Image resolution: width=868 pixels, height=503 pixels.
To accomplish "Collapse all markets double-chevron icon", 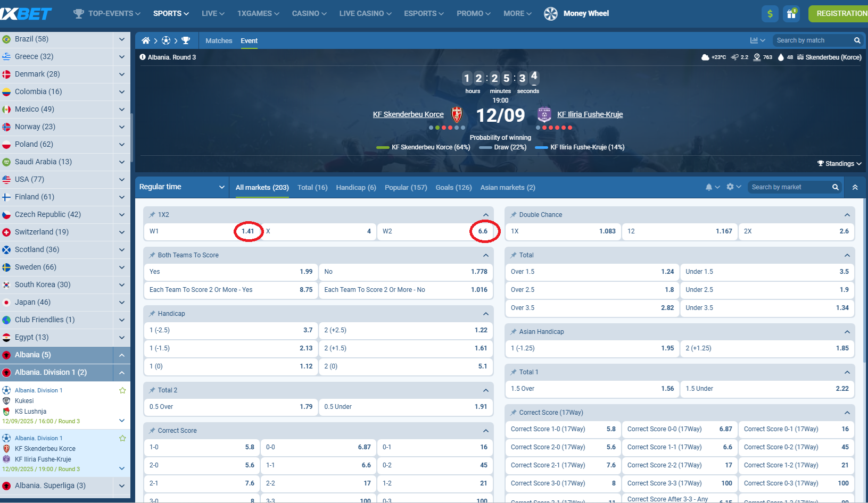I will [855, 187].
